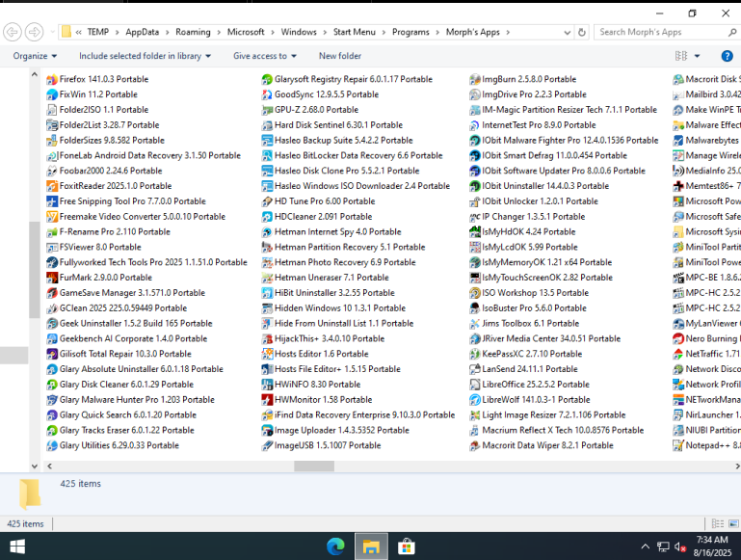This screenshot has width=741, height=560.
Task: Select the Firefox 141.0.3 Portable icon
Action: (52, 79)
